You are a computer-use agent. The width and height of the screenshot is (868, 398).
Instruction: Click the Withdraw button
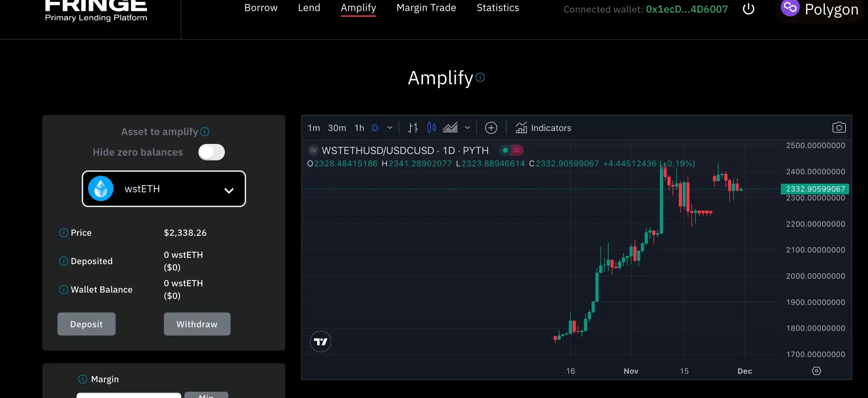pos(197,324)
